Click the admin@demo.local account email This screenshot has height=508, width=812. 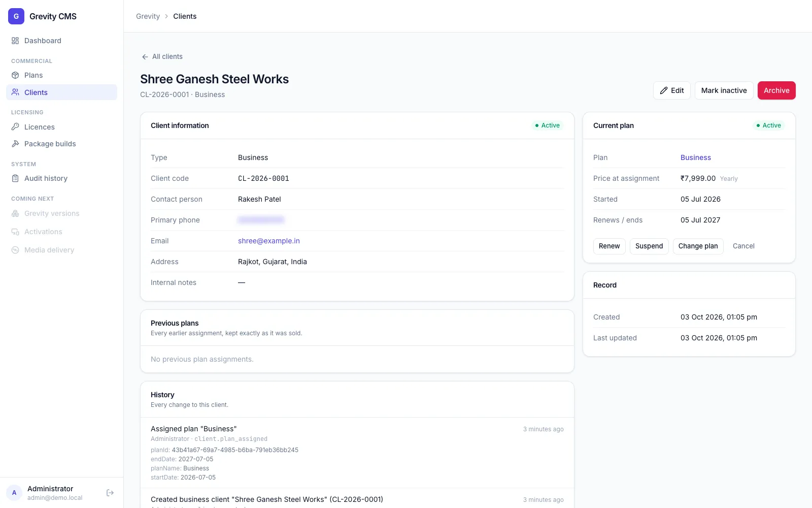tap(55, 498)
